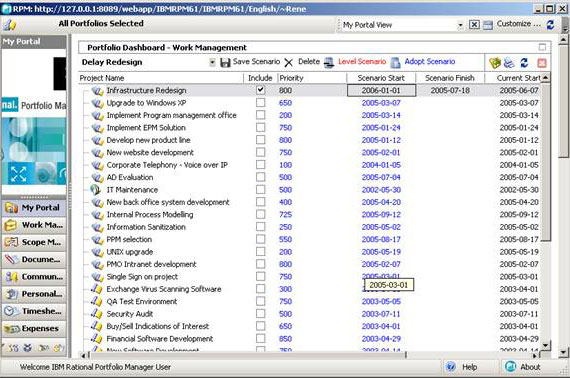Screen dimensions: 570x378
Task: Click the save layout icon beside Customize
Action: 488,25
